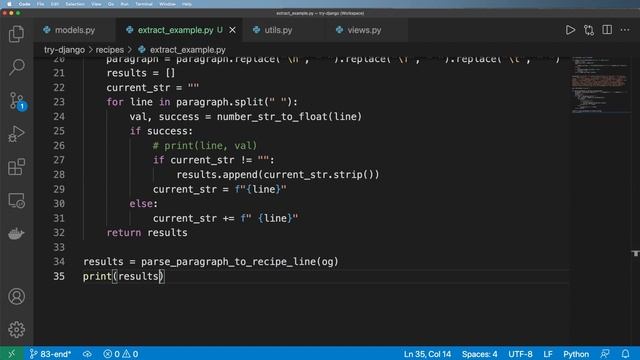Open the Explorer view in activity bar

pyautogui.click(x=16, y=34)
